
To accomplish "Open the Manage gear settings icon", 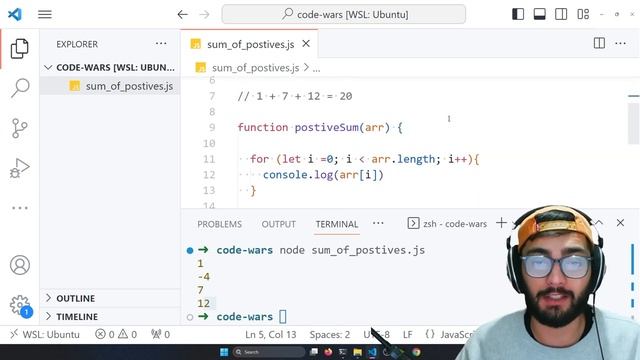I will [20, 305].
